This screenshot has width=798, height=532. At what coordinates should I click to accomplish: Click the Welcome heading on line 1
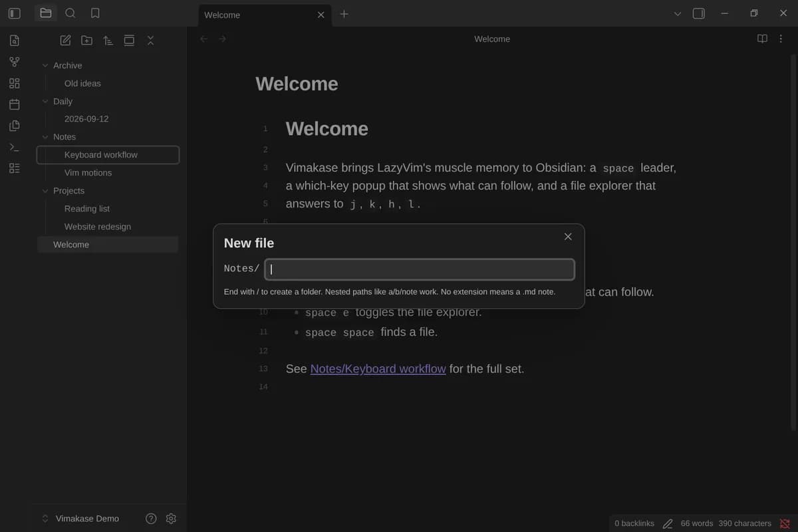coord(327,128)
